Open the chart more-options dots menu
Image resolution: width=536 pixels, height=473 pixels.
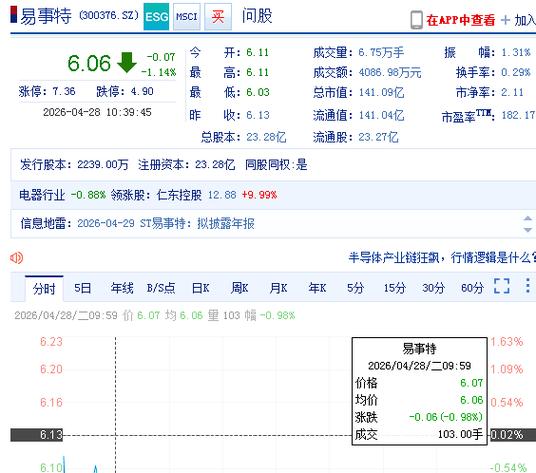[528, 286]
